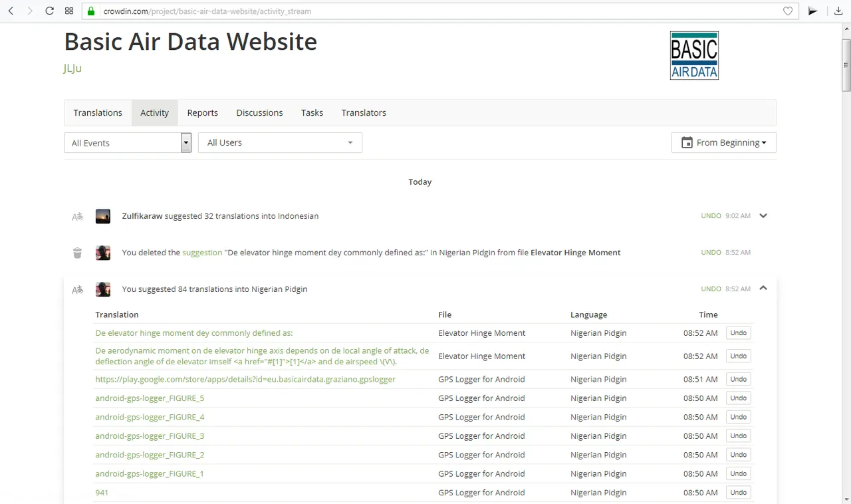View the Translators tab
Screen dimensions: 851x504
[x=364, y=112]
